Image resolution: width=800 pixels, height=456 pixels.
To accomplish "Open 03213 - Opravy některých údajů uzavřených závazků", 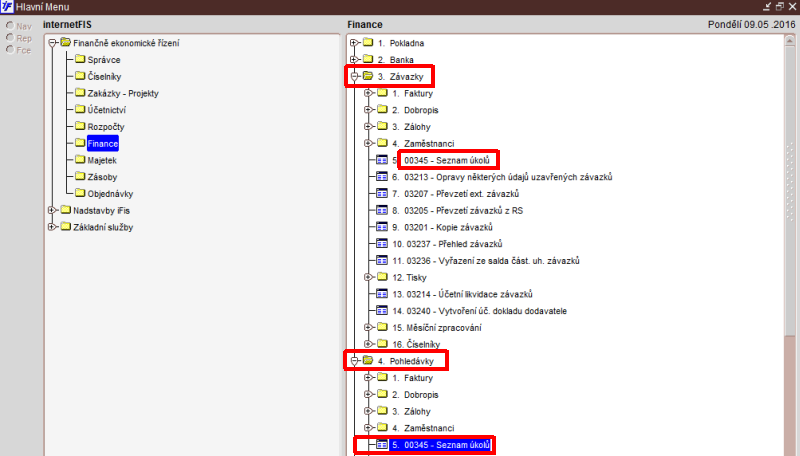I will pyautogui.click(x=502, y=177).
